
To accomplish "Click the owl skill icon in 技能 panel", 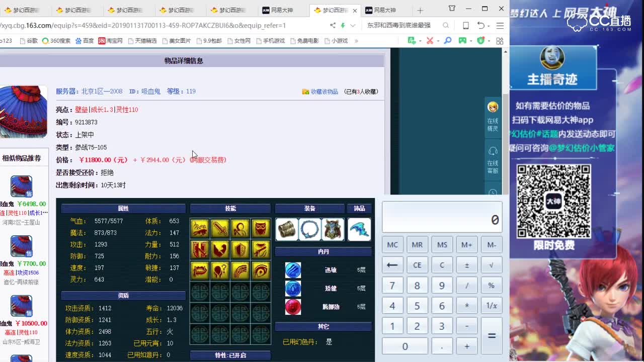I will pos(260,228).
